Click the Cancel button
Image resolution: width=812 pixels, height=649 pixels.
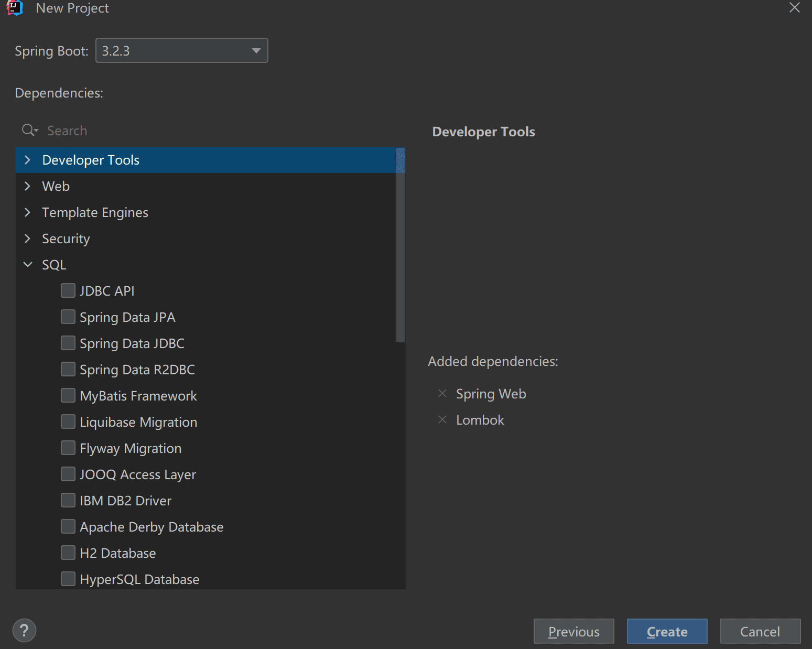point(761,631)
